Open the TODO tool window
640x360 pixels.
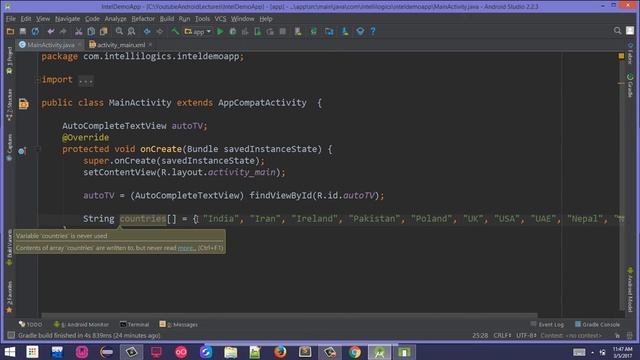(30, 324)
